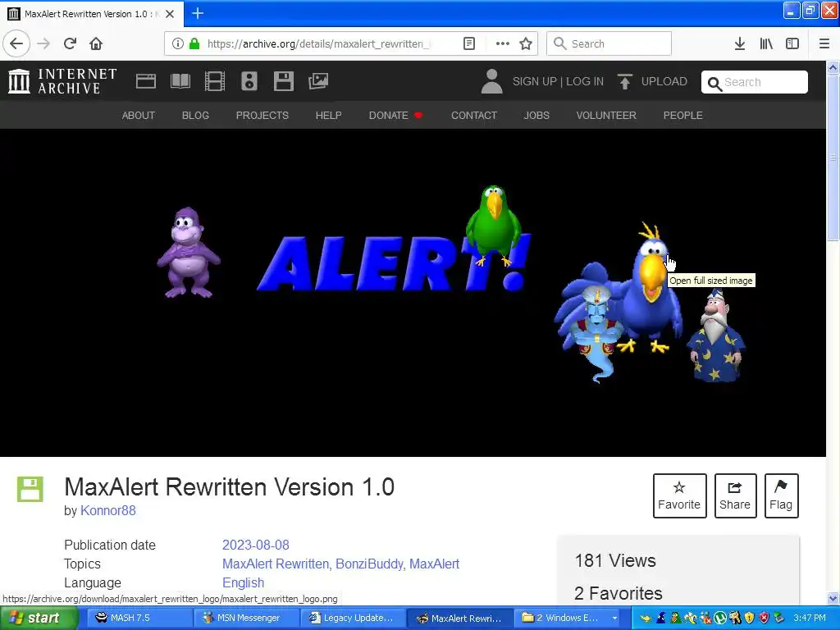The height and width of the screenshot is (630, 840).
Task: Open the HELP menu item
Action: click(328, 115)
